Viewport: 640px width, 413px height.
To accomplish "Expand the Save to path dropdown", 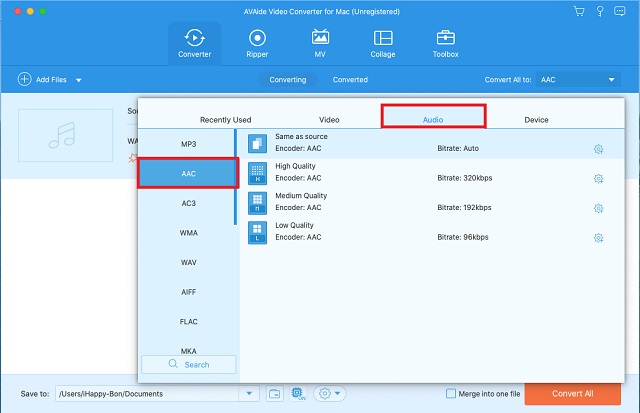I will (249, 394).
